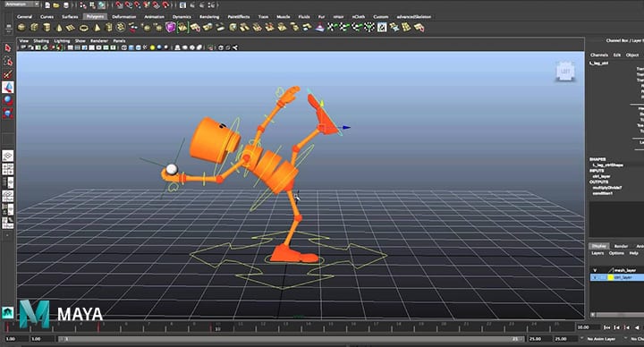The image size is (644, 347).
Task: Open the viewport Shading menu
Action: click(41, 40)
